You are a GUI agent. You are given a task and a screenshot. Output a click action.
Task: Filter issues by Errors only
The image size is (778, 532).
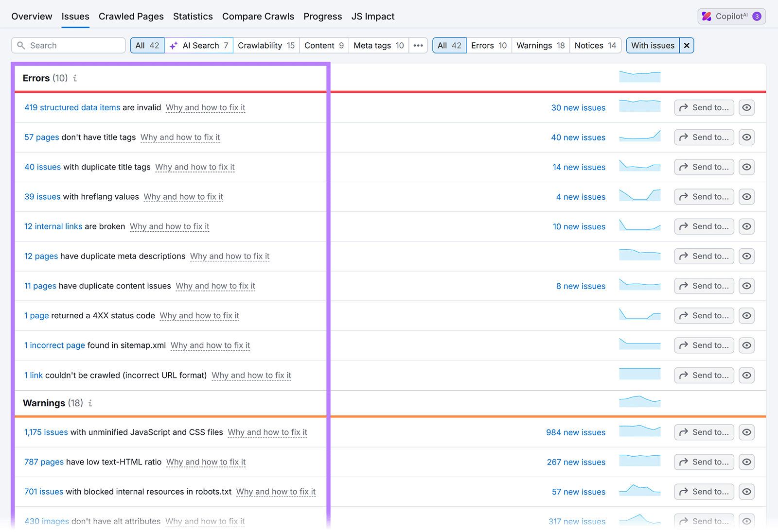[x=488, y=45]
